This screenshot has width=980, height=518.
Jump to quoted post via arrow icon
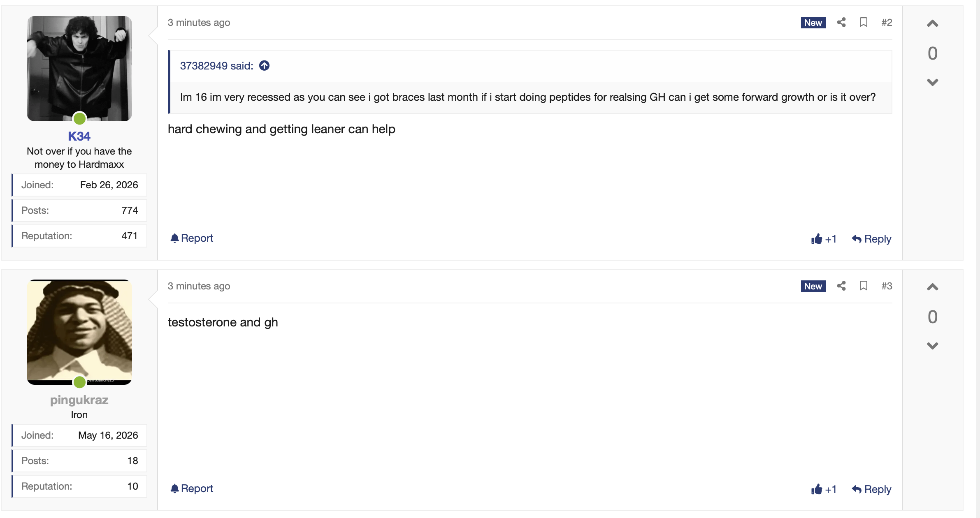click(x=264, y=66)
